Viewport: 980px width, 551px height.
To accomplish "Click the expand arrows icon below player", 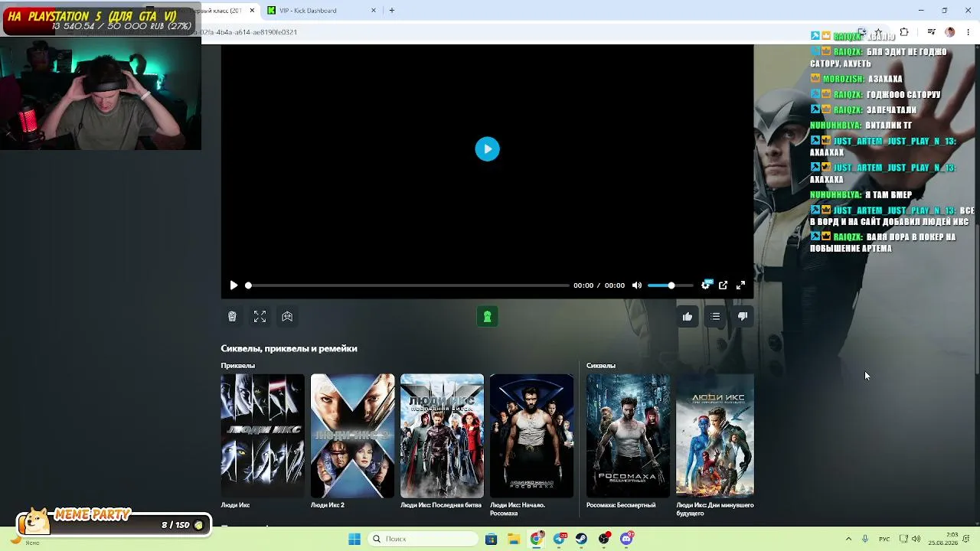I will coord(260,317).
